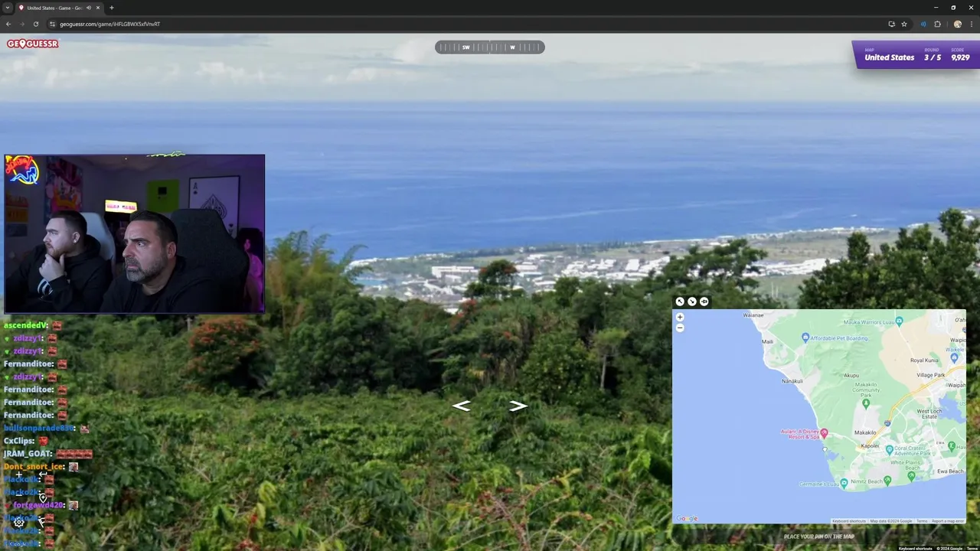Go forward in browser history
Screen dimensions: 980x551
[21, 24]
